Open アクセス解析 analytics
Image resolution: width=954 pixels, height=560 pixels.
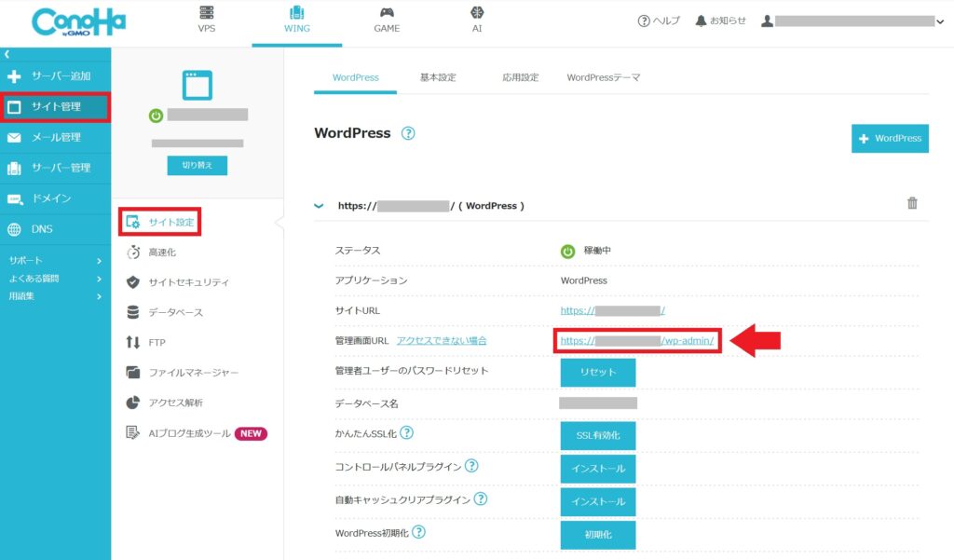pyautogui.click(x=164, y=403)
